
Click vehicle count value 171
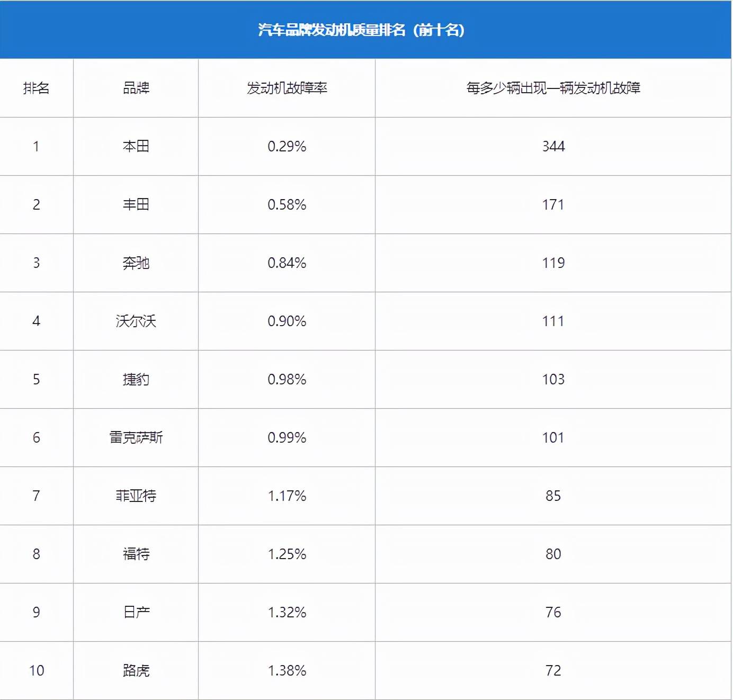click(x=553, y=204)
